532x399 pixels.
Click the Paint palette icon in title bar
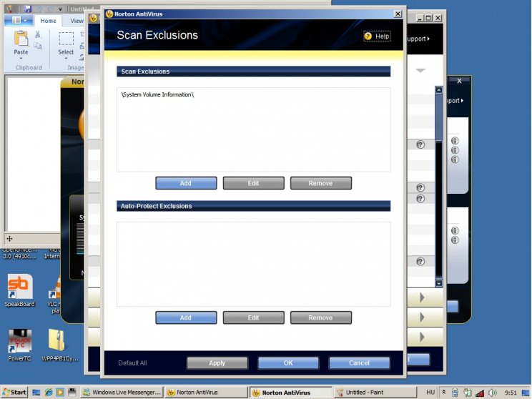(9, 9)
